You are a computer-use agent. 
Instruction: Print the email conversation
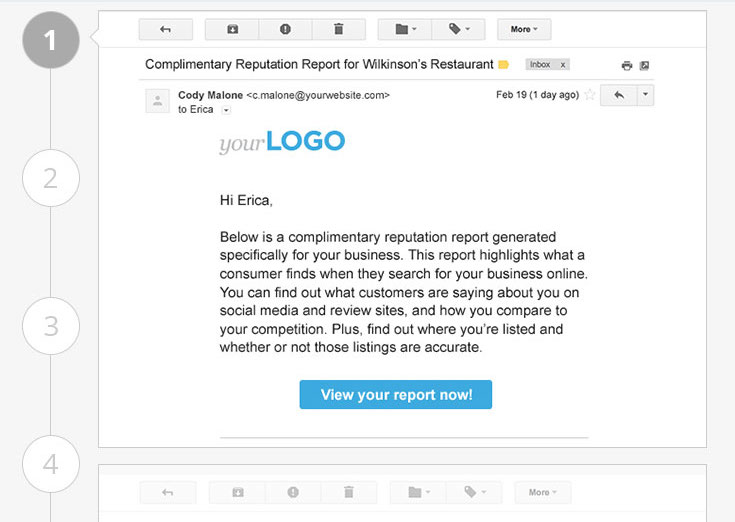tap(627, 66)
